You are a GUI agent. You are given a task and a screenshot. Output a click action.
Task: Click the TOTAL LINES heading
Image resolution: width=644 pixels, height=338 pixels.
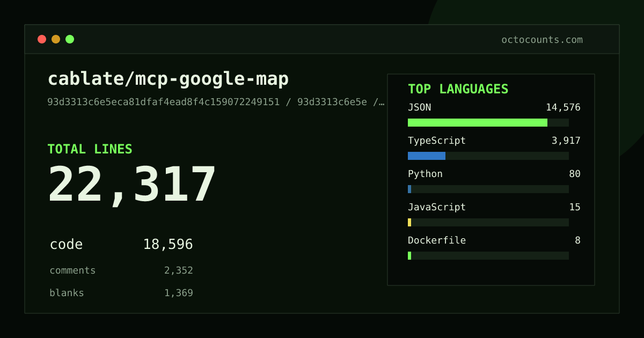tap(90, 149)
